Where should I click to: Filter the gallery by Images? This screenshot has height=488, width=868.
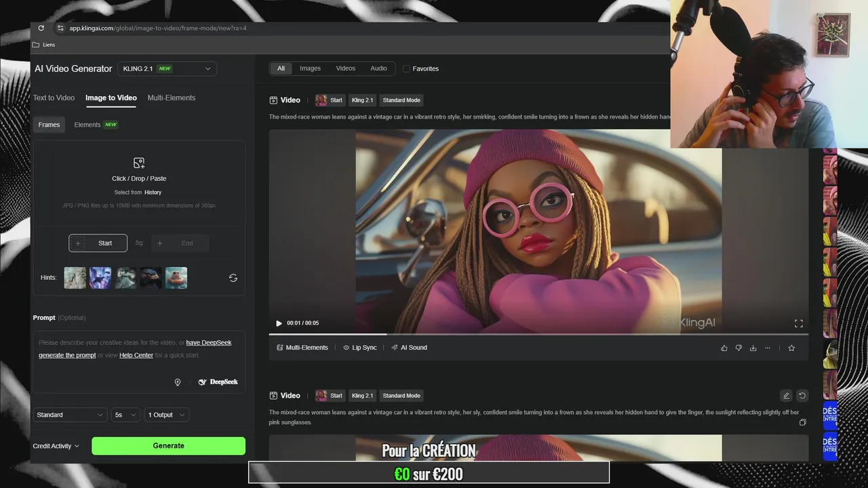click(311, 68)
